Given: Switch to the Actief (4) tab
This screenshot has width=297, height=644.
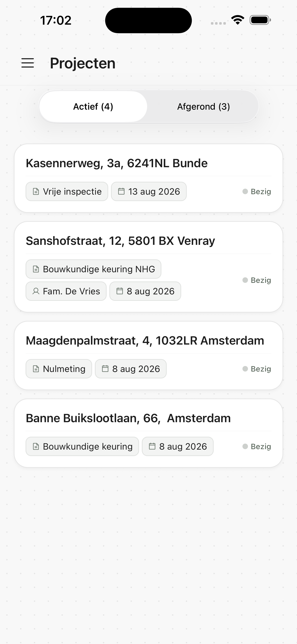Looking at the screenshot, I should 93,106.
